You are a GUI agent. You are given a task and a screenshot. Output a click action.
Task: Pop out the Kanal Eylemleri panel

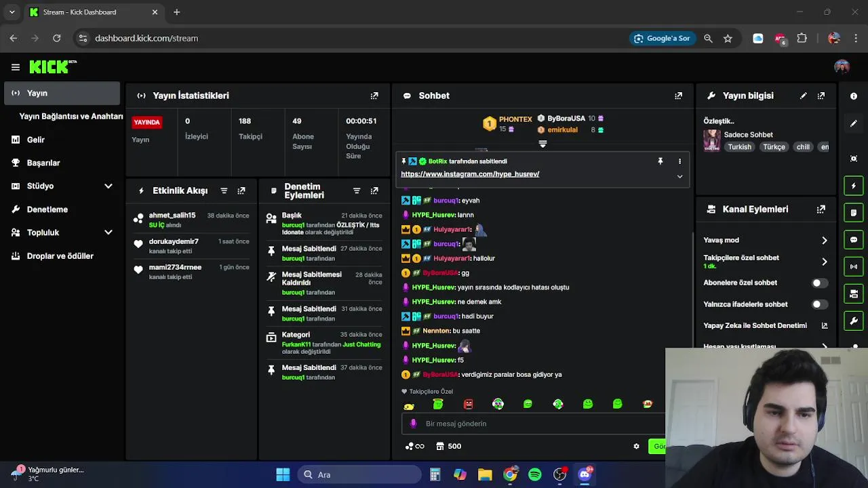click(x=821, y=209)
